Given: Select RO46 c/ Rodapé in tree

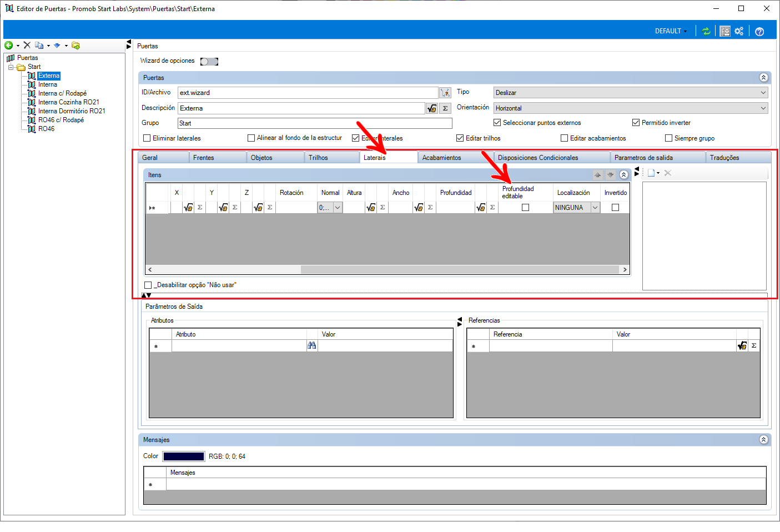Looking at the screenshot, I should coord(61,120).
